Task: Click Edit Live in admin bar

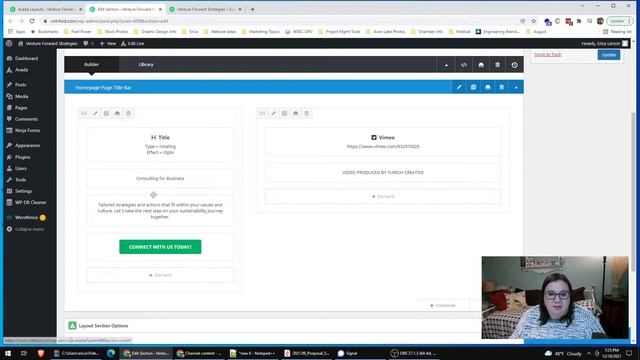Action: (133, 43)
